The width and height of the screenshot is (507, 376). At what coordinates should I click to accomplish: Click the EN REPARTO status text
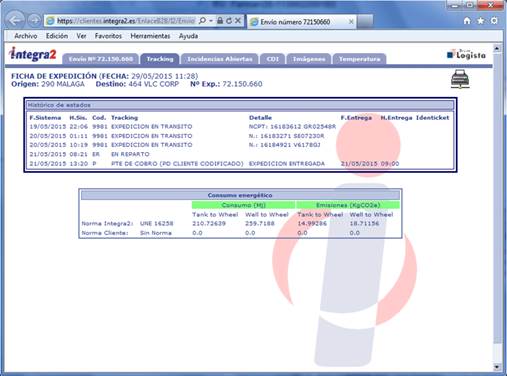click(130, 154)
